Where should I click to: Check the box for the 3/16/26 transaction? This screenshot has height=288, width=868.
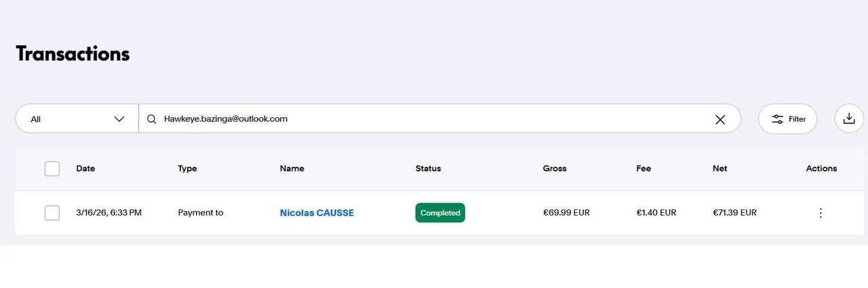click(x=52, y=213)
